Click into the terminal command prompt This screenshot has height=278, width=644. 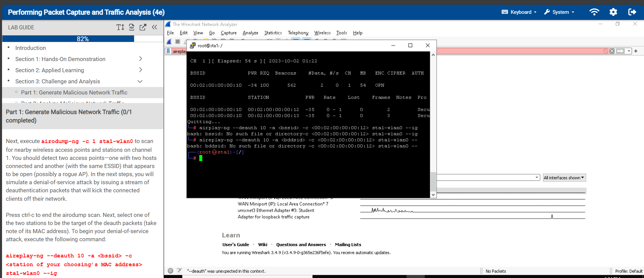tap(201, 158)
